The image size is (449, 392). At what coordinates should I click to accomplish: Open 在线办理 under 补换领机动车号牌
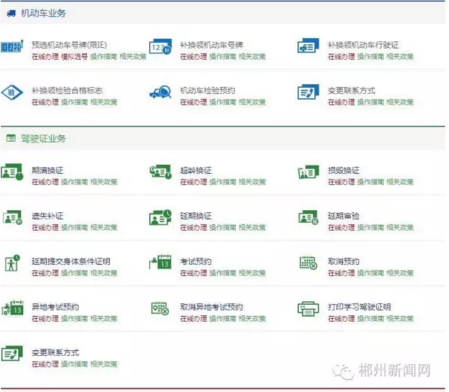[193, 56]
